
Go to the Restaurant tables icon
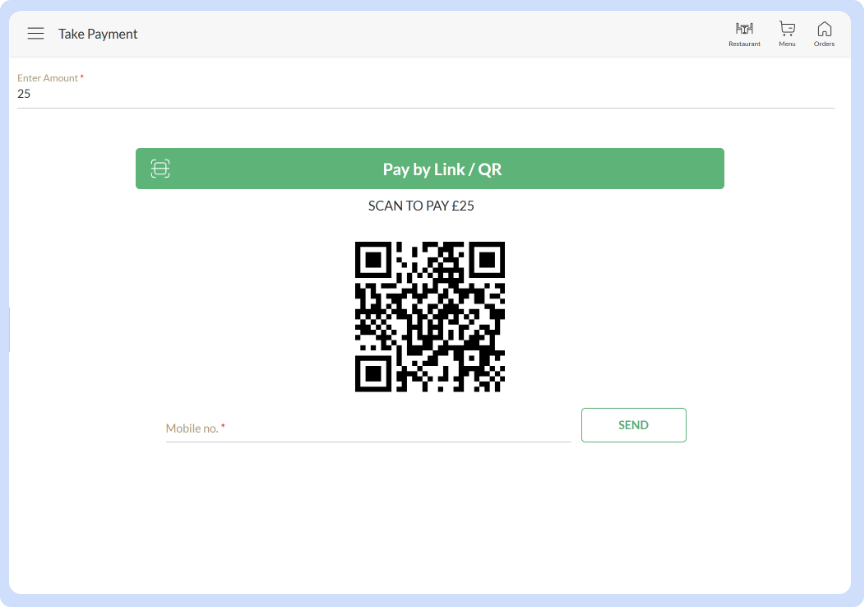tap(744, 29)
